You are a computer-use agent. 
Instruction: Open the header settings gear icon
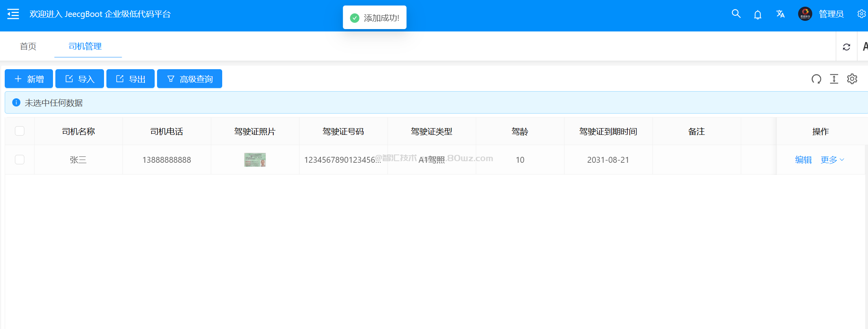pos(861,14)
